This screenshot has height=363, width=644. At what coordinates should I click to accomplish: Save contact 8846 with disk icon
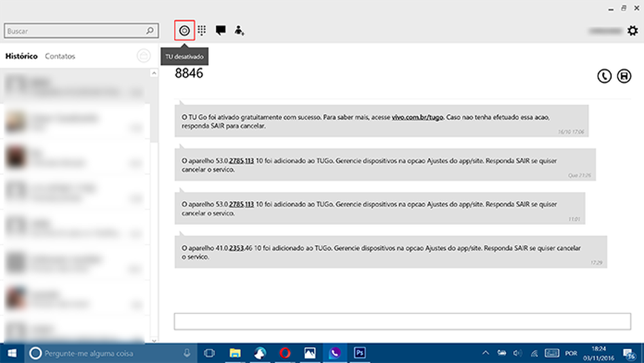click(x=624, y=76)
